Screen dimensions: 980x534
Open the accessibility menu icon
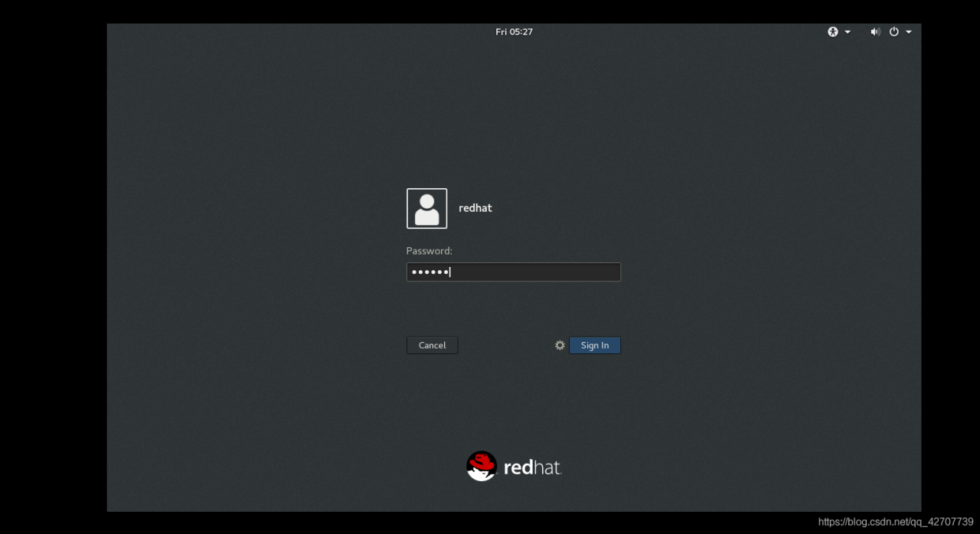point(833,31)
